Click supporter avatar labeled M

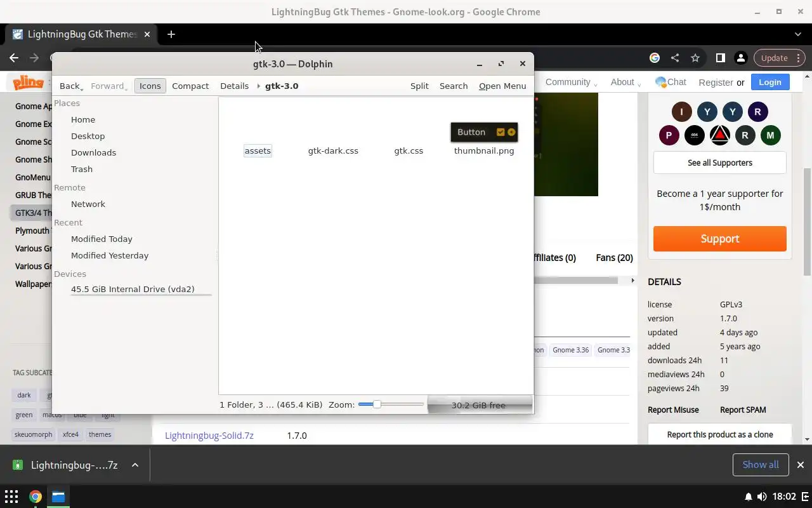[x=770, y=135]
